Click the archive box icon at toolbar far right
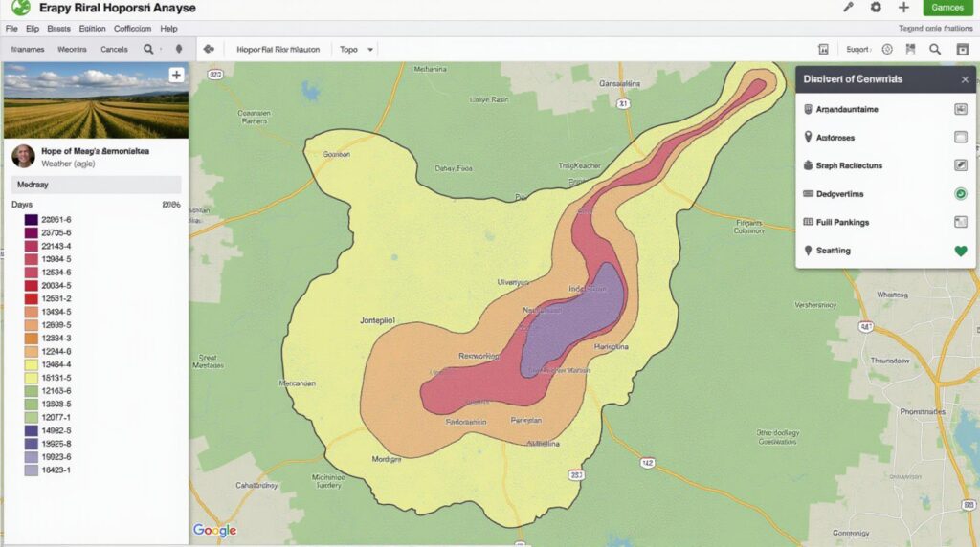The height and width of the screenshot is (547, 980). (x=962, y=49)
